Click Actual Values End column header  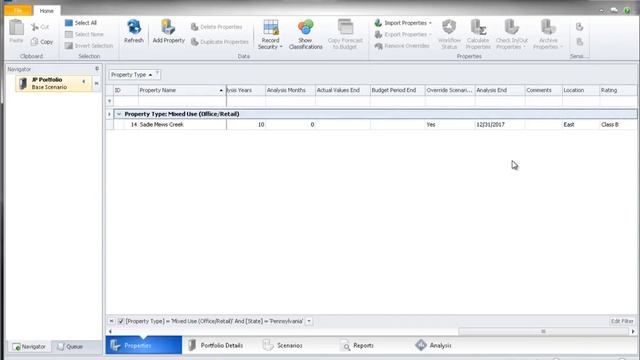[x=342, y=90]
